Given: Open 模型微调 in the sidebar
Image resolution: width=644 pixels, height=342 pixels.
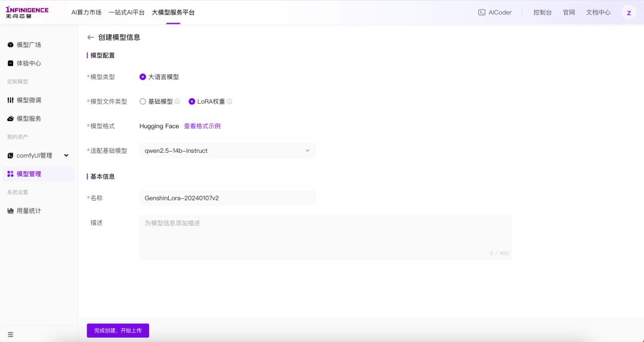Looking at the screenshot, I should click(x=29, y=100).
